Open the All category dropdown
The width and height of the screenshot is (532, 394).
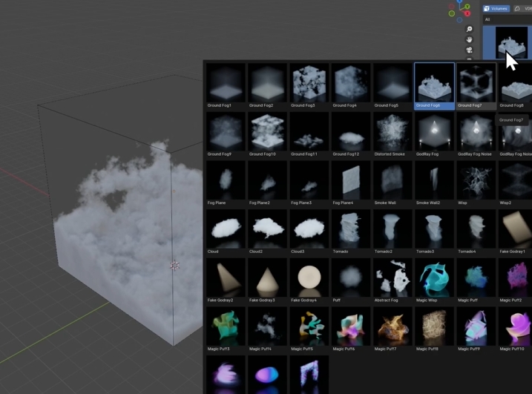pyautogui.click(x=508, y=20)
